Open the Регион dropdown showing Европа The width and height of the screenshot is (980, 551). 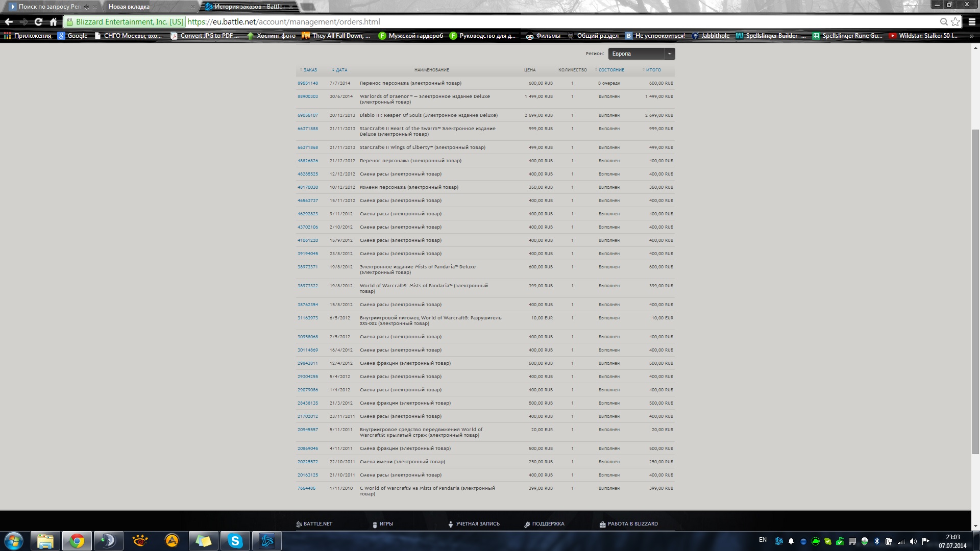pos(641,54)
